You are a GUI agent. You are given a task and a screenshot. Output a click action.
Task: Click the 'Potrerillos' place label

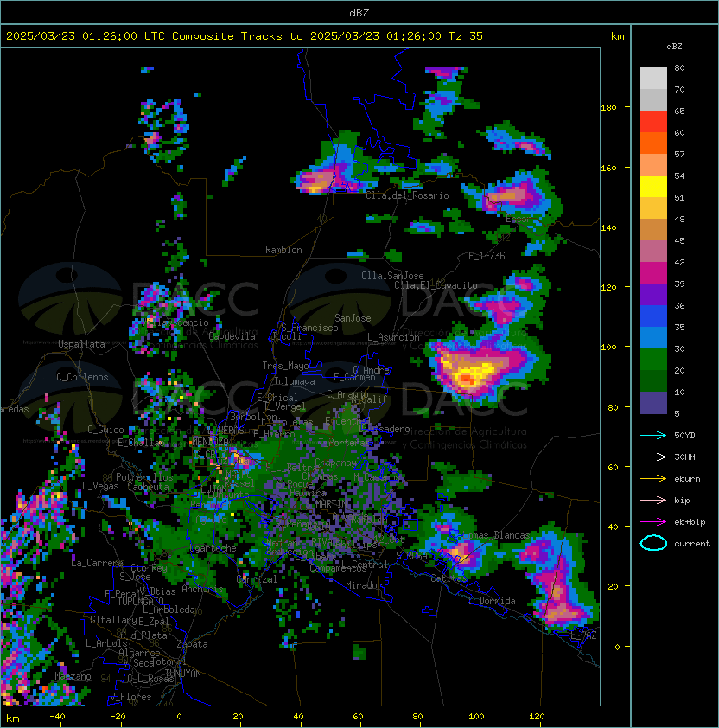click(x=144, y=477)
